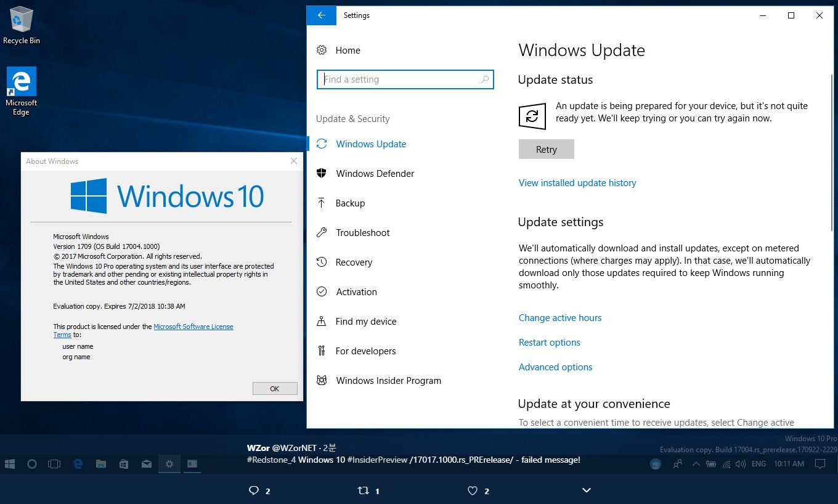
Task: Select Troubleshoot in sidebar
Action: 353,233
